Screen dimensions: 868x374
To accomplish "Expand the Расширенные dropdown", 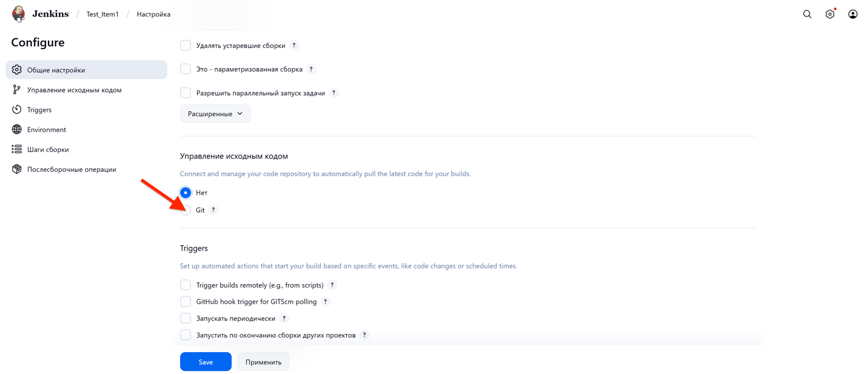I will 215,114.
